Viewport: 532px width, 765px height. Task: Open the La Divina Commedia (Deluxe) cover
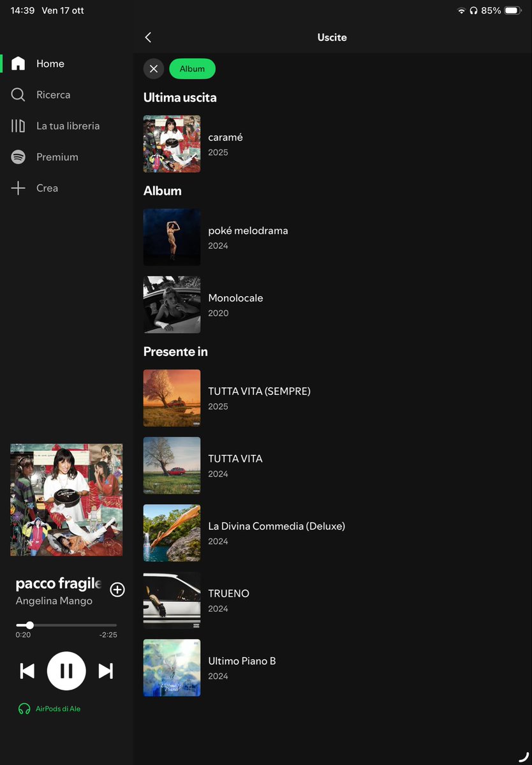tap(172, 533)
